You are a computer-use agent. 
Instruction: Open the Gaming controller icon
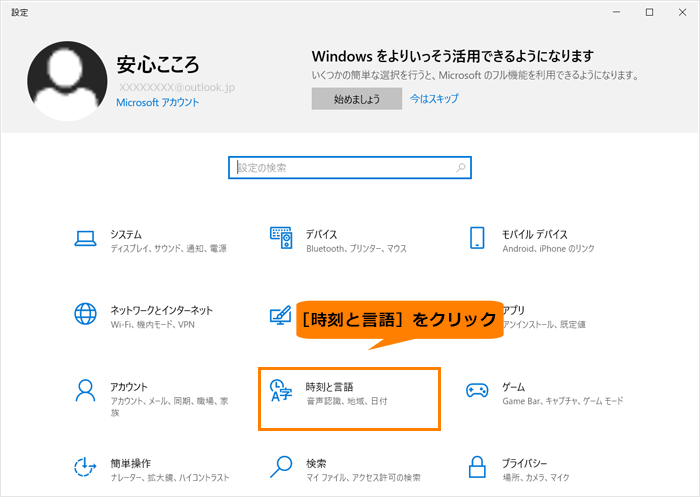tap(477, 390)
